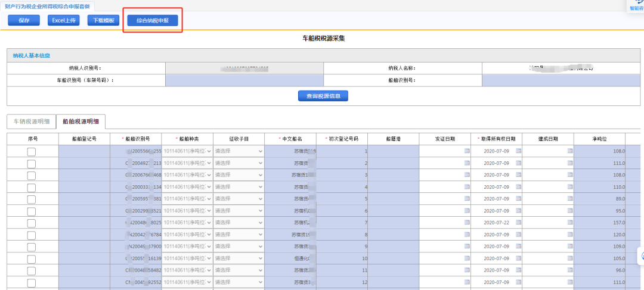Click the 下载模板 button
The image size is (644, 290).
point(103,20)
